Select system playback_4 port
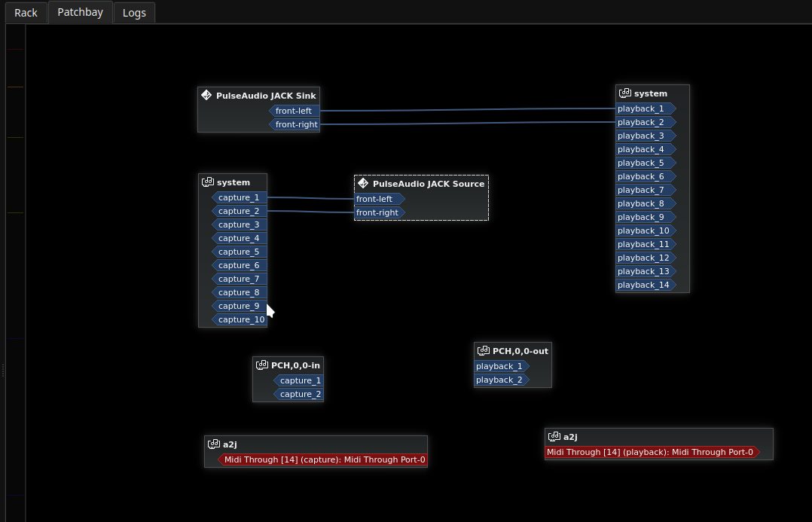Image resolution: width=812 pixels, height=522 pixels. 646,149
